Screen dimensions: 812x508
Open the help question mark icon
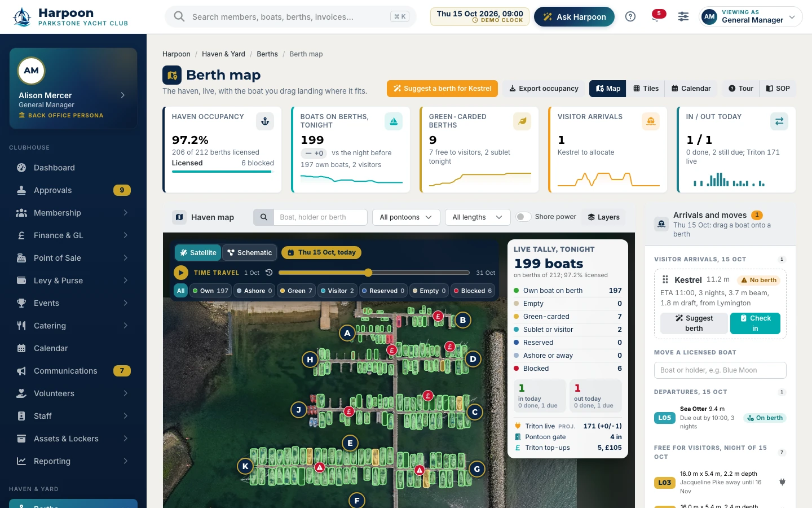point(630,17)
